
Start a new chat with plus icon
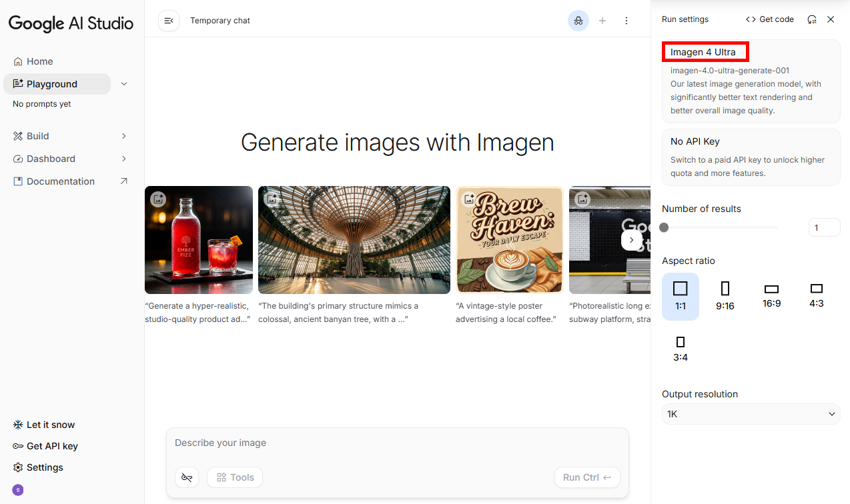602,21
